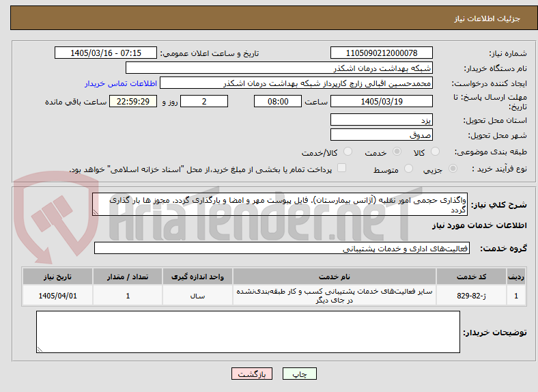Screen dimensions: 538x392
Task: Click the request creator field محمدحسین اقبالی
Action: click(x=296, y=83)
